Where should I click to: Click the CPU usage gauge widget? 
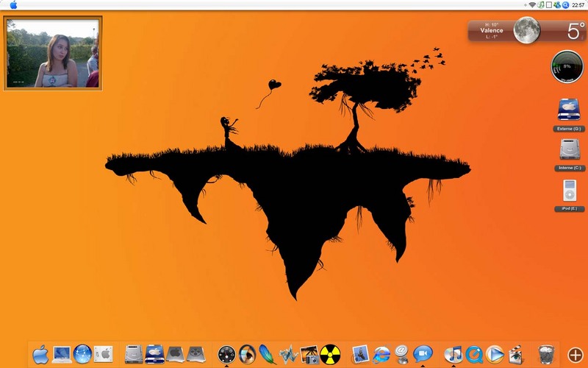pyautogui.click(x=567, y=67)
